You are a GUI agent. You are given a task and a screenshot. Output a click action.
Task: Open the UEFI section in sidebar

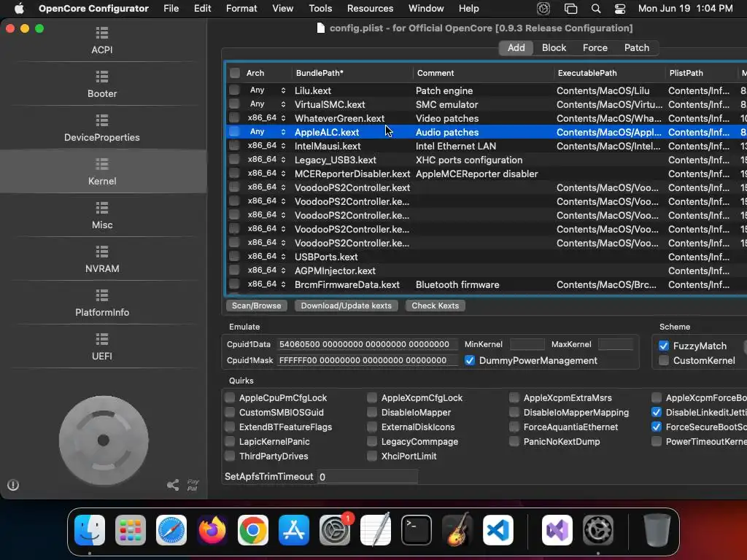[102, 347]
